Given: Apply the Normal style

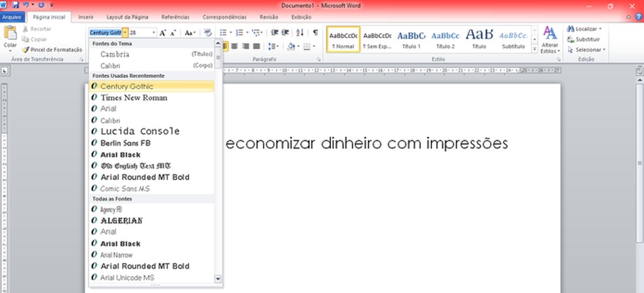Looking at the screenshot, I should tap(344, 39).
